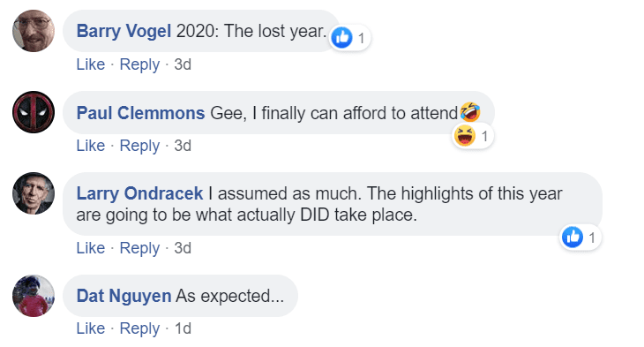Open Paul Clemmons' Deadpool avatar
This screenshot has height=347, width=644.
click(34, 112)
